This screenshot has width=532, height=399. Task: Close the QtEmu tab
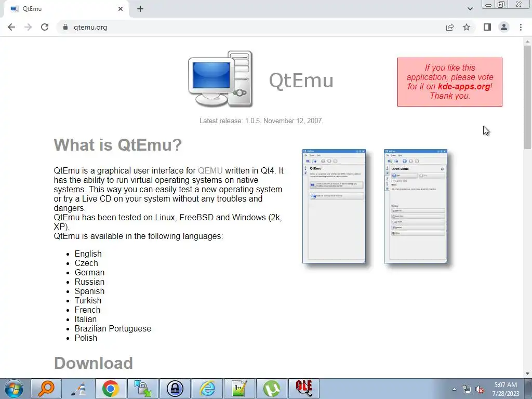click(x=121, y=9)
